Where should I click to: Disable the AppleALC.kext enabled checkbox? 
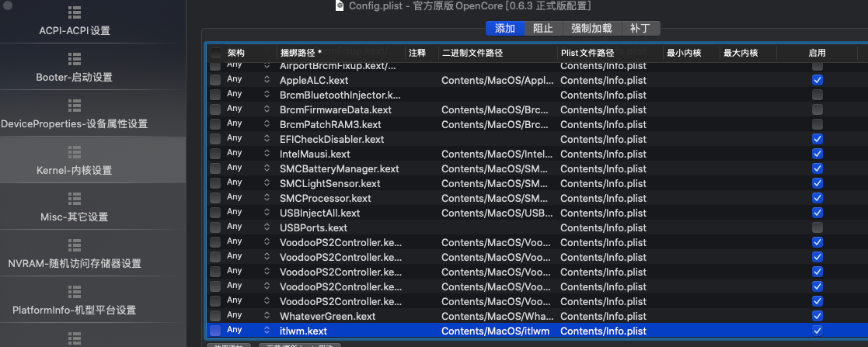coord(817,80)
